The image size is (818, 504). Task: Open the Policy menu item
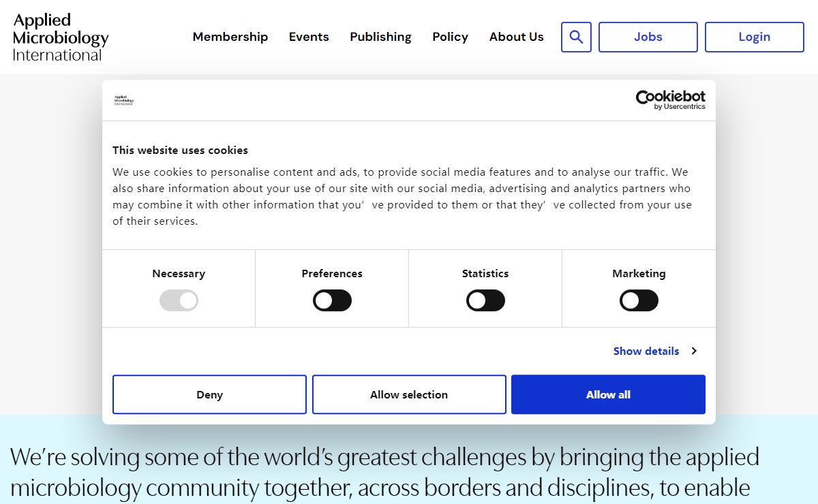point(450,37)
